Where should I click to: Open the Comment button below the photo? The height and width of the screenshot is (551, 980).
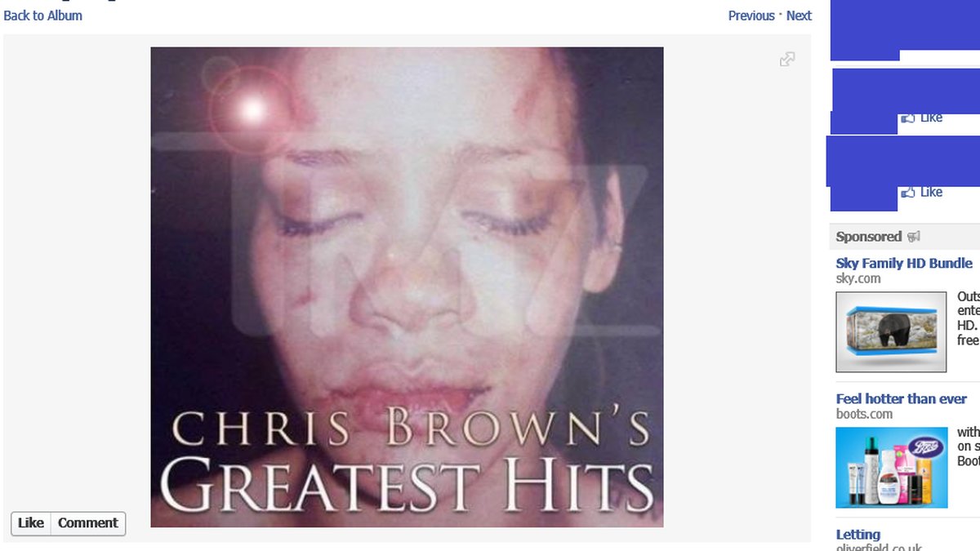coord(88,523)
